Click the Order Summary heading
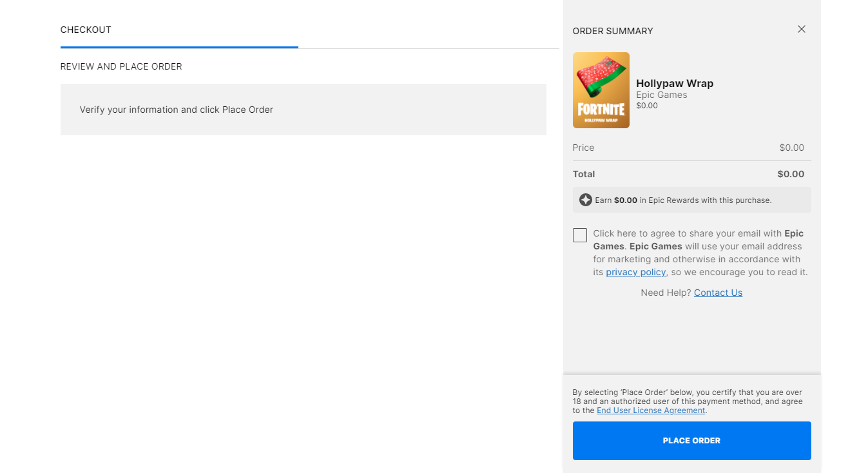The height and width of the screenshot is (473, 868). [613, 31]
